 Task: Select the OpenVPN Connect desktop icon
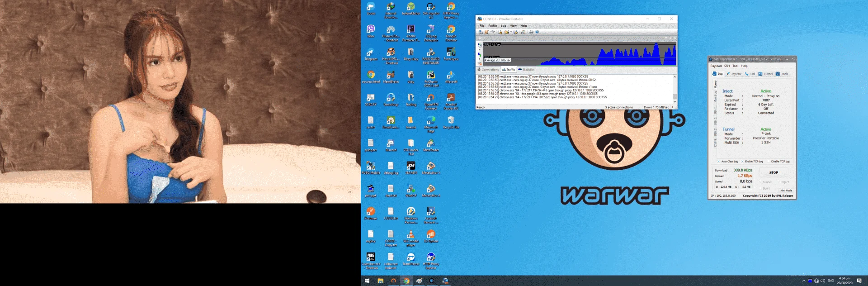[x=431, y=101]
